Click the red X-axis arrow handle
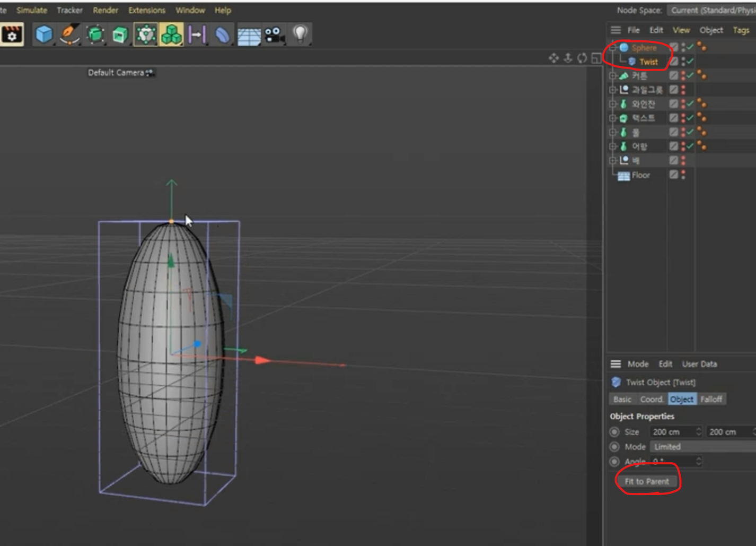 pyautogui.click(x=263, y=360)
